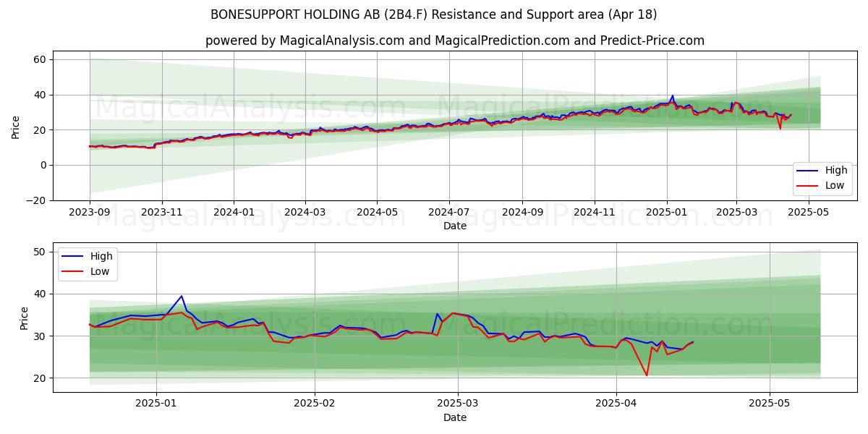Click the 2025-05 tick label on the bottom chart
Image resolution: width=868 pixels, height=434 pixels.
[x=770, y=405]
